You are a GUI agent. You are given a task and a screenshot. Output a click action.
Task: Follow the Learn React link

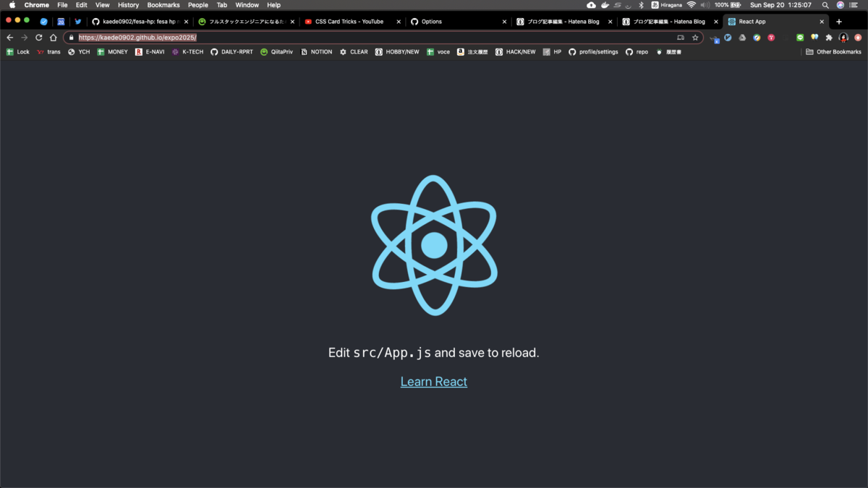pyautogui.click(x=434, y=382)
